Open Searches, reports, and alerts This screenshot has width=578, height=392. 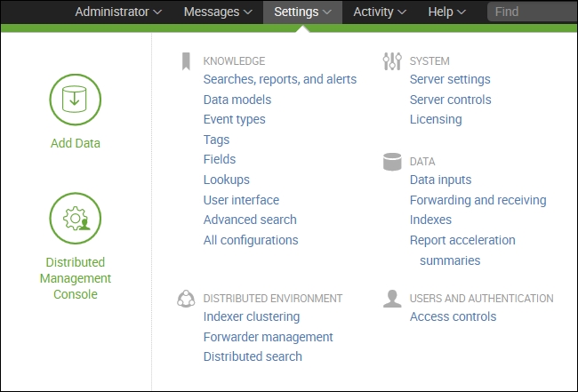pos(279,79)
